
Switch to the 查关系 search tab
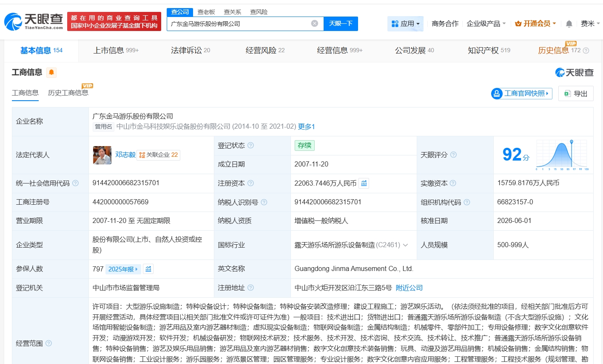point(233,12)
